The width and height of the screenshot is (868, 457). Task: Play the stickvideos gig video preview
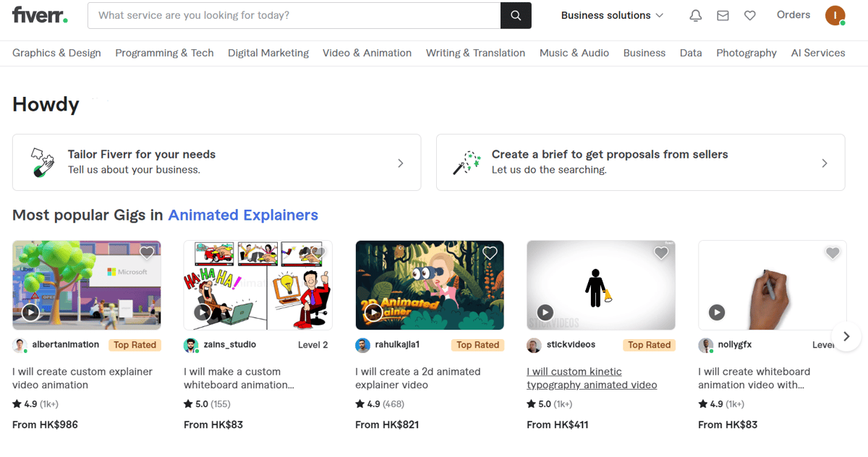545,312
